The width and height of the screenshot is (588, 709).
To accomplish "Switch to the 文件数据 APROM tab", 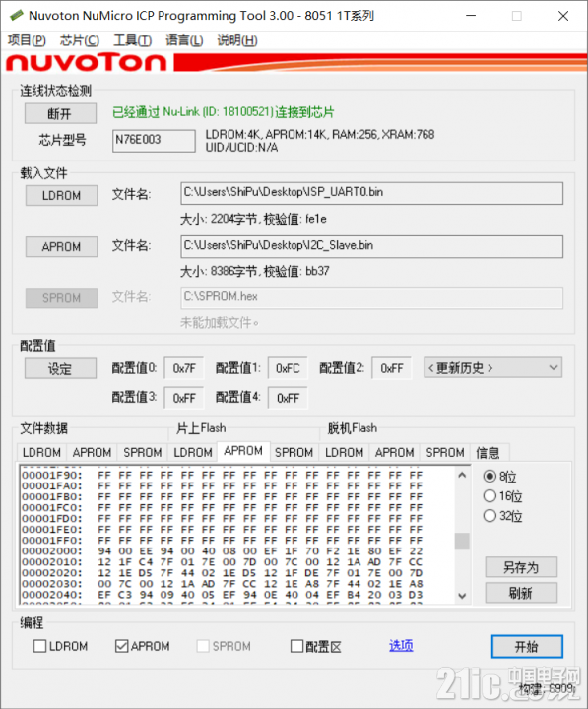I will (x=92, y=453).
